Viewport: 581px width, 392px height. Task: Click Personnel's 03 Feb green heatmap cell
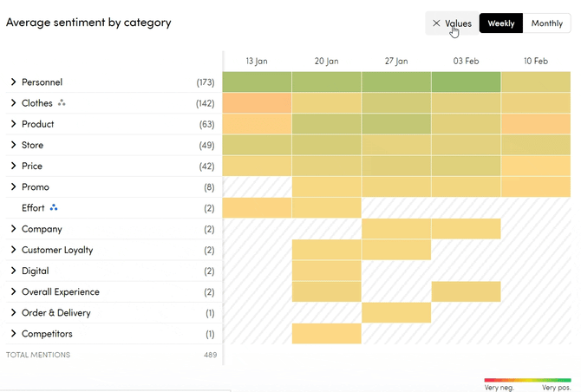click(x=466, y=82)
